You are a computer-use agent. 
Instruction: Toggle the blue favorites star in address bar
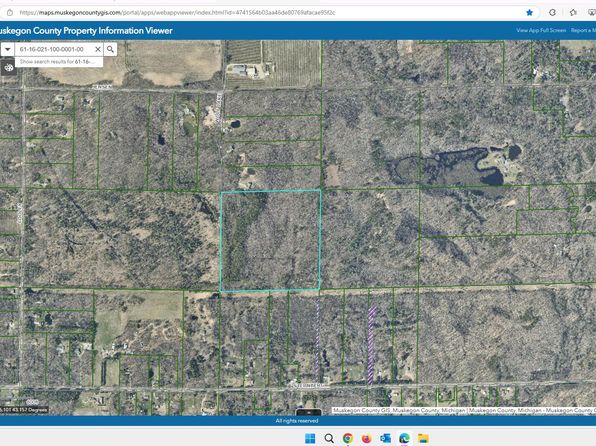click(529, 13)
